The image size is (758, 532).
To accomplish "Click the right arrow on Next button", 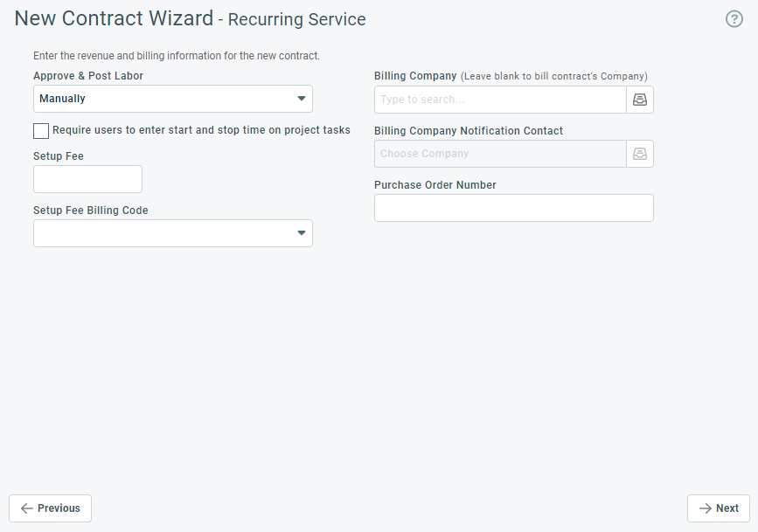I will (x=706, y=508).
